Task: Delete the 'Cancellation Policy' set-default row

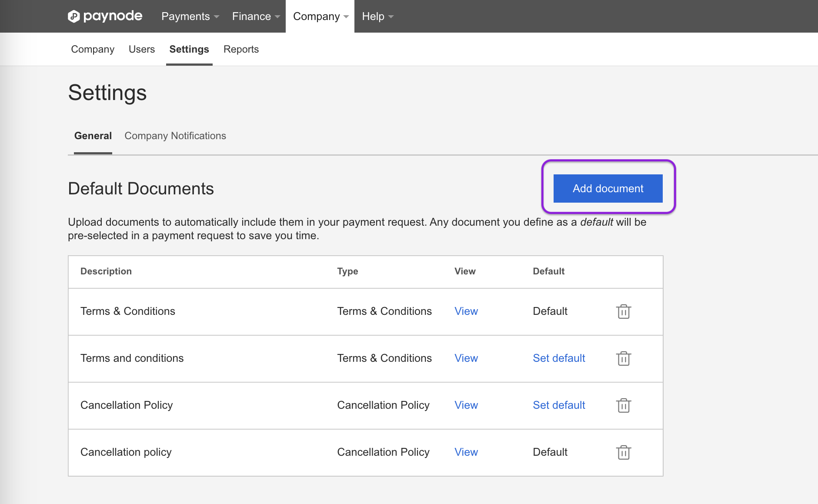Action: pos(623,405)
